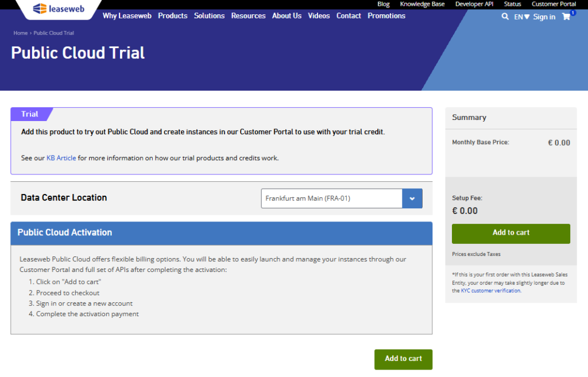Screen dimensions: 588x377
Task: Click the Prices exclude Taxes note
Action: 476,254
